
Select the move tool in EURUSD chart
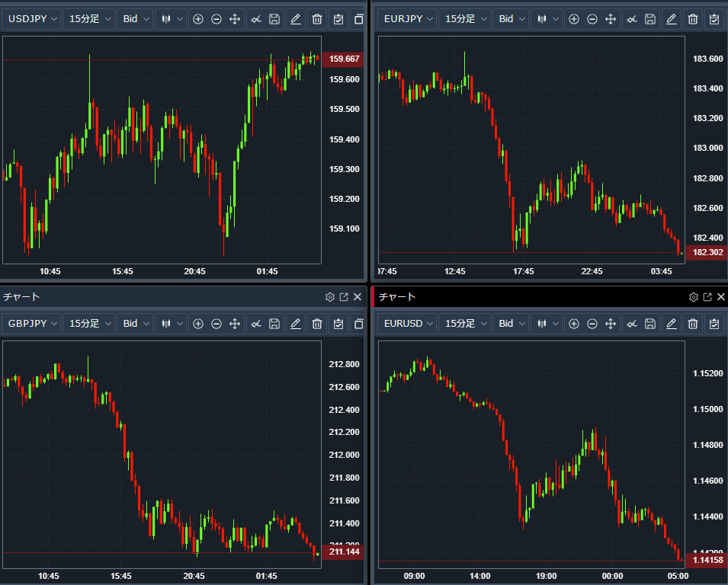pyautogui.click(x=611, y=324)
